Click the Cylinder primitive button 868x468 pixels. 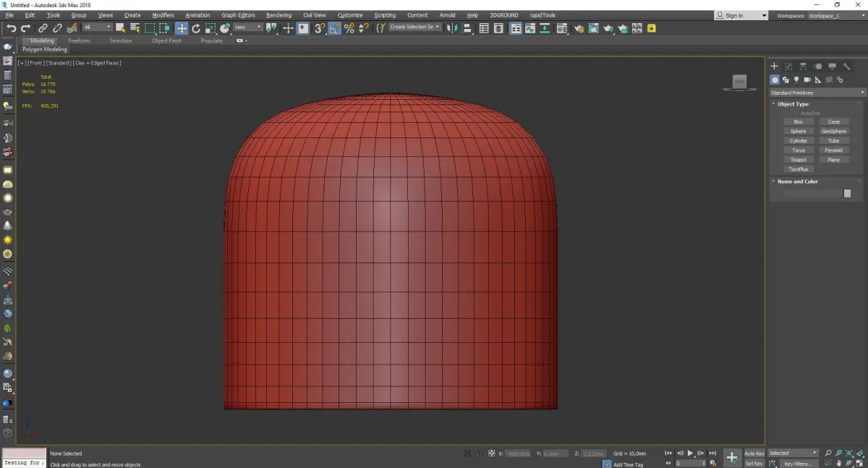[x=798, y=141]
